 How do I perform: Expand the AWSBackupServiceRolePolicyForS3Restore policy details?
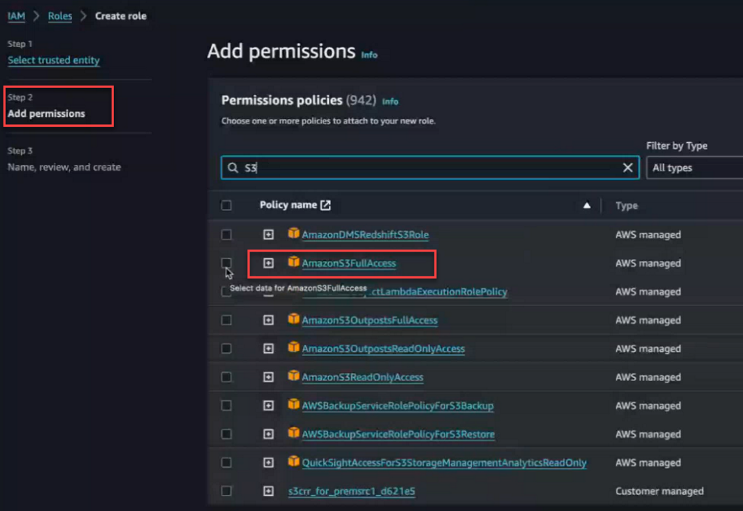(269, 434)
